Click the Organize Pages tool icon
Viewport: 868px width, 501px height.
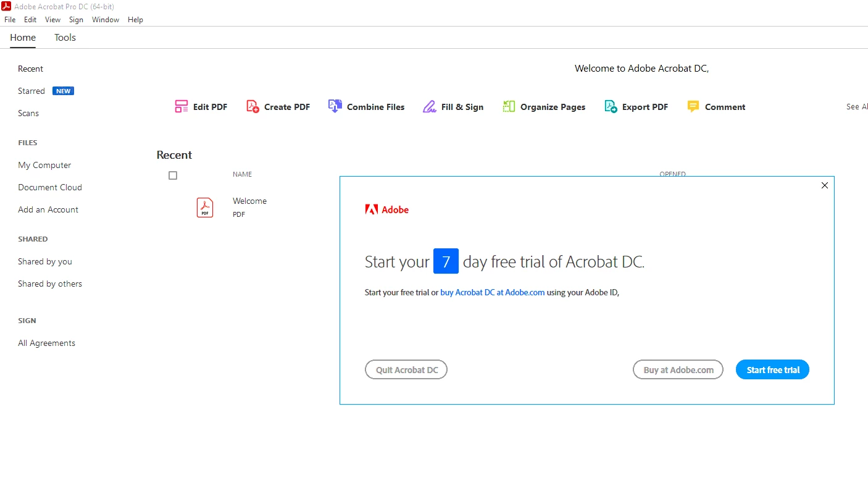509,107
